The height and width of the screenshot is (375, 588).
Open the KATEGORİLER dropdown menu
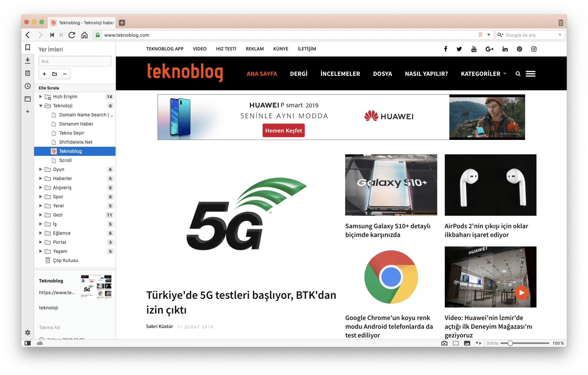point(483,74)
